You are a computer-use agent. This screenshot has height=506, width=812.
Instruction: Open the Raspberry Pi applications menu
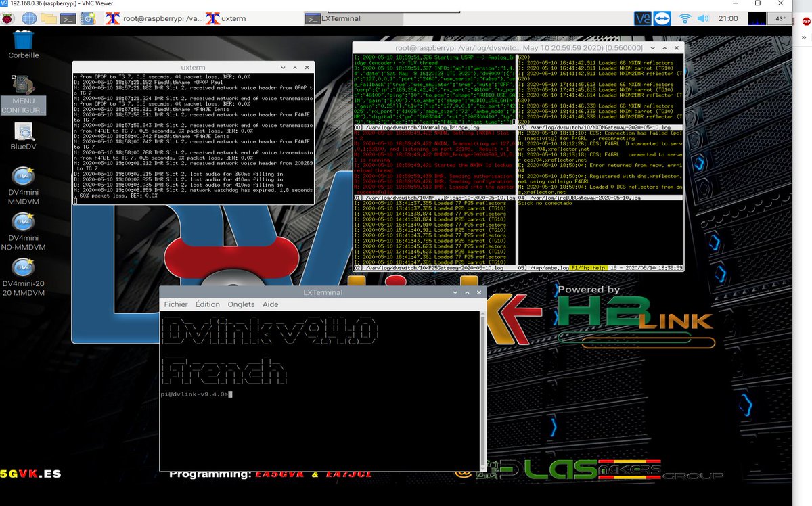coord(9,18)
